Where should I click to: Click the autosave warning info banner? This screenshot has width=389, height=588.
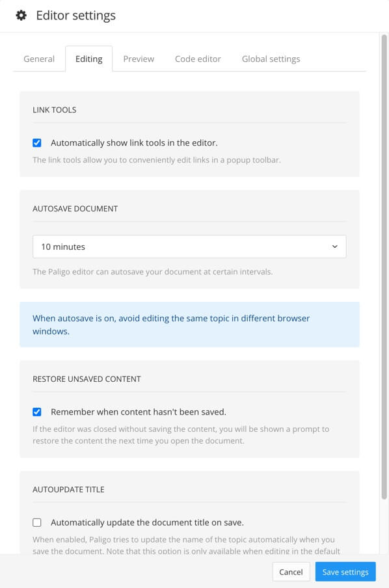click(189, 324)
